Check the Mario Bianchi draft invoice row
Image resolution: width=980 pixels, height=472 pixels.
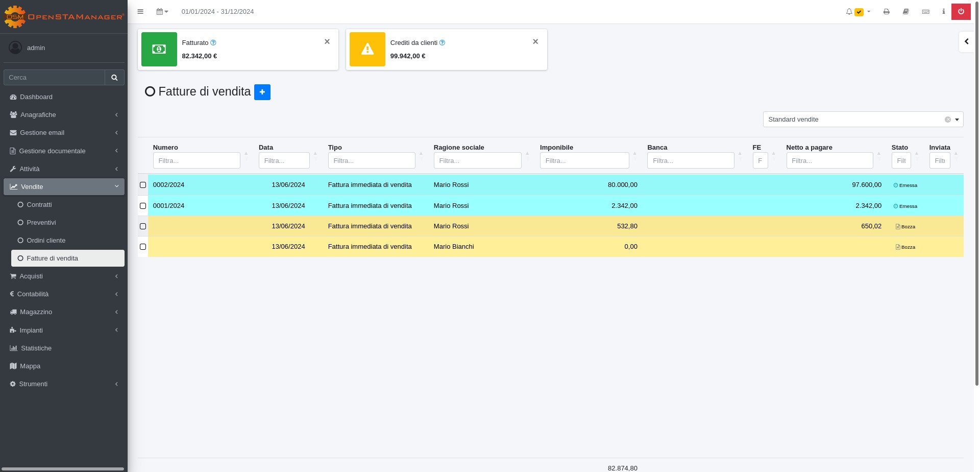(x=143, y=247)
